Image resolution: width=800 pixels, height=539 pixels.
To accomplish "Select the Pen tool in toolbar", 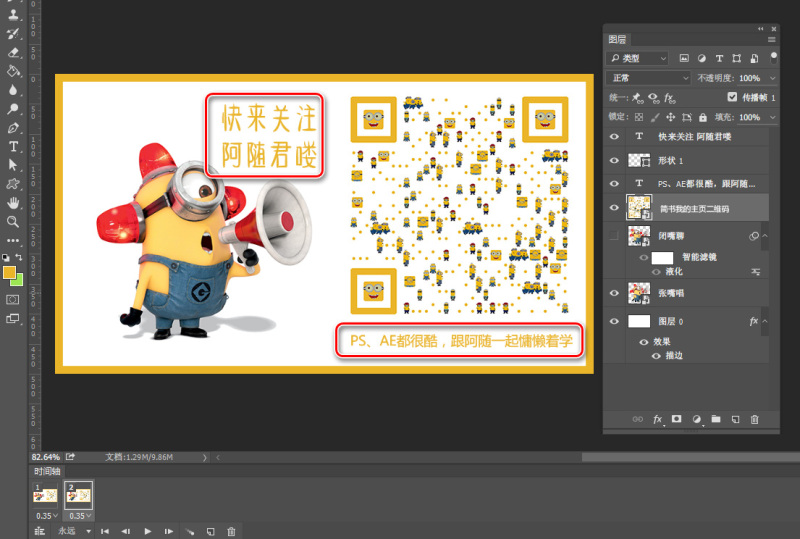I will pyautogui.click(x=14, y=128).
